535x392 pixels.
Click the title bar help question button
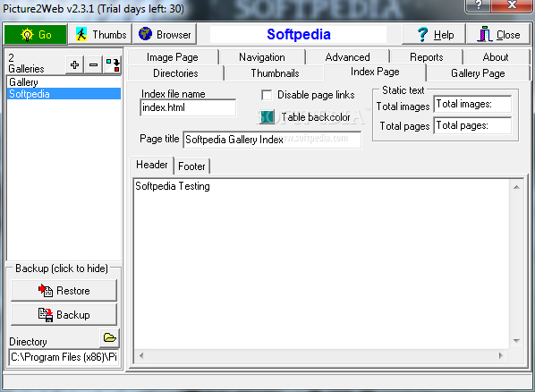[478, 5]
